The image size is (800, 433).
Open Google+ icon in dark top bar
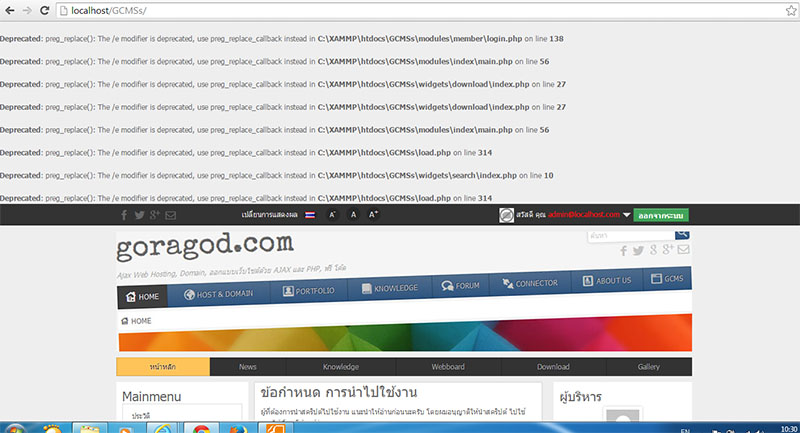click(x=155, y=215)
